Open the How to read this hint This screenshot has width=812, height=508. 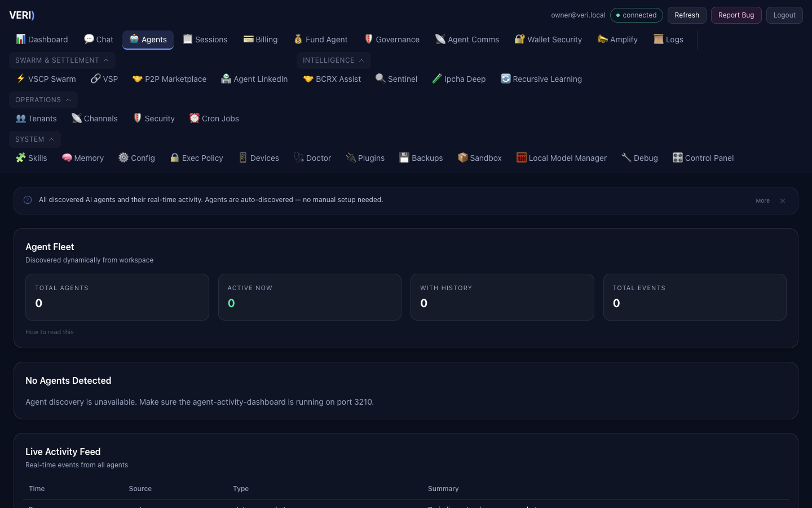coord(49,332)
